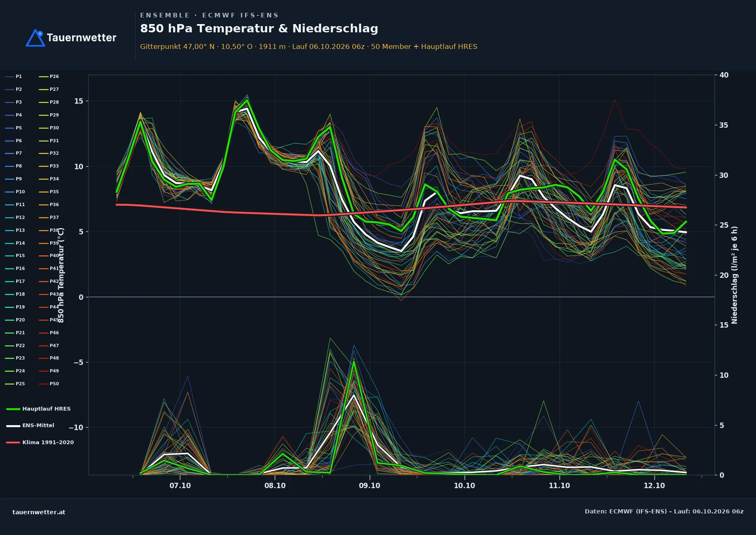Click the 25 precipitation axis label
Viewport: 756px width, 535px height.
click(724, 225)
